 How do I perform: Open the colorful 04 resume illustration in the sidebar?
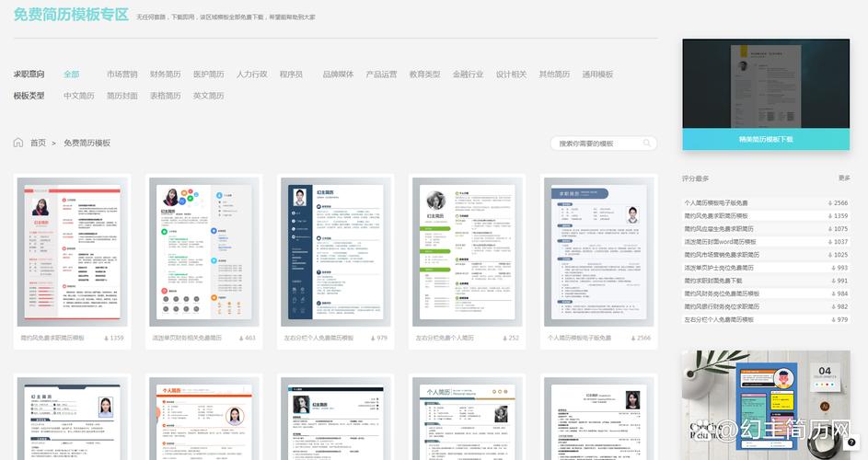coord(766,405)
